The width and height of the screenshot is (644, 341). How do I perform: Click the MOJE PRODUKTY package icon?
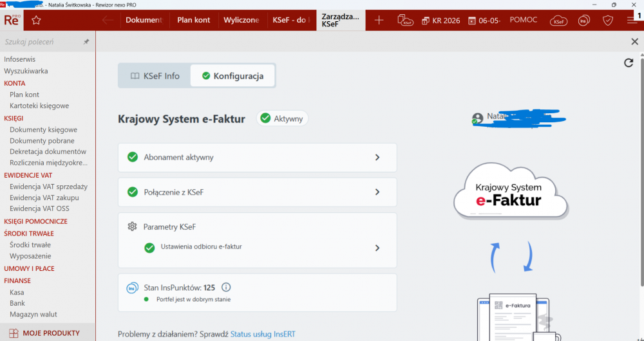tap(14, 333)
